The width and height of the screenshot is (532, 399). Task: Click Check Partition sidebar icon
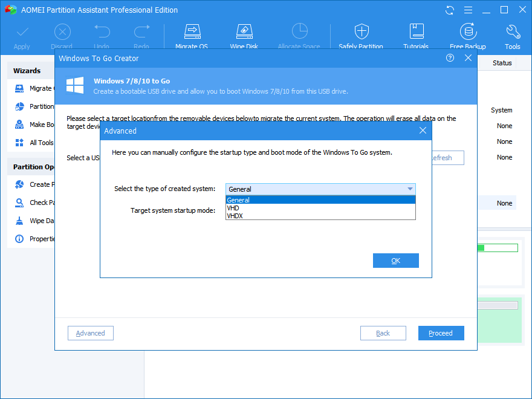[19, 203]
